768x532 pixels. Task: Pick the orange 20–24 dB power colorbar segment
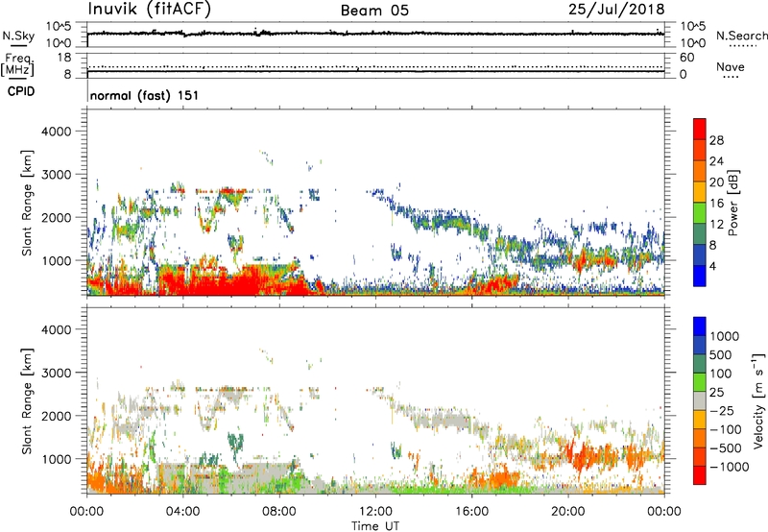point(700,171)
